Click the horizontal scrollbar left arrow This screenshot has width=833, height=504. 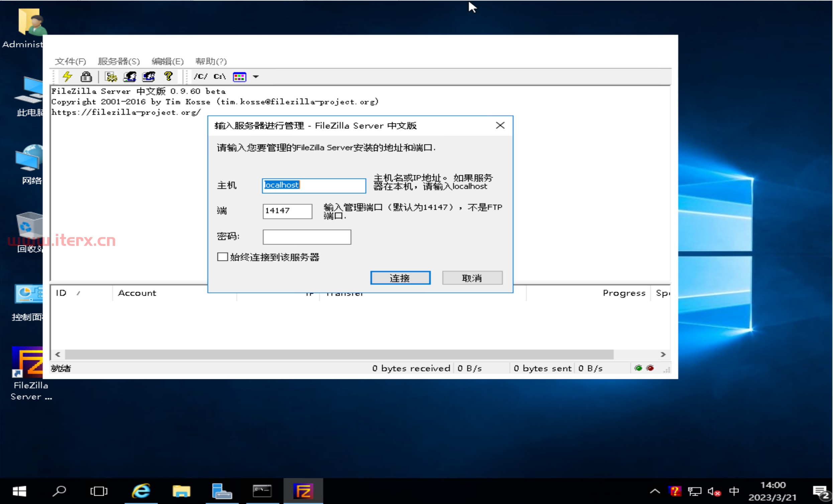tap(58, 354)
